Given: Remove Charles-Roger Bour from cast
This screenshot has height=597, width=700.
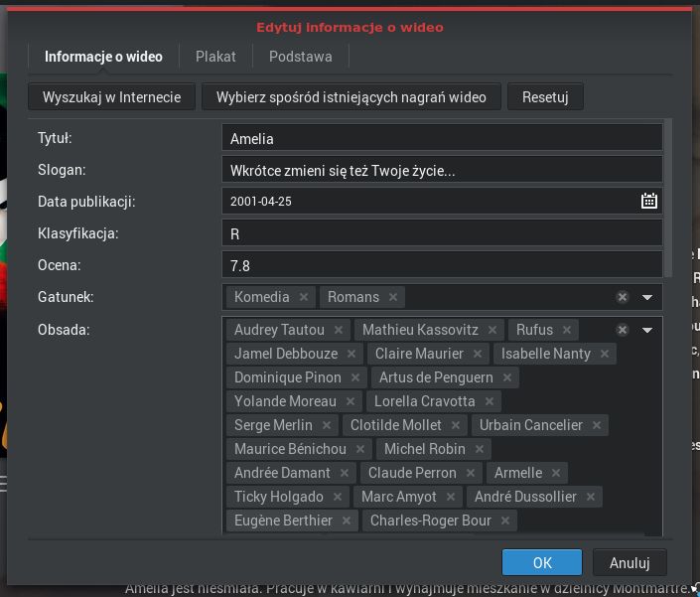Looking at the screenshot, I should pyautogui.click(x=505, y=521).
